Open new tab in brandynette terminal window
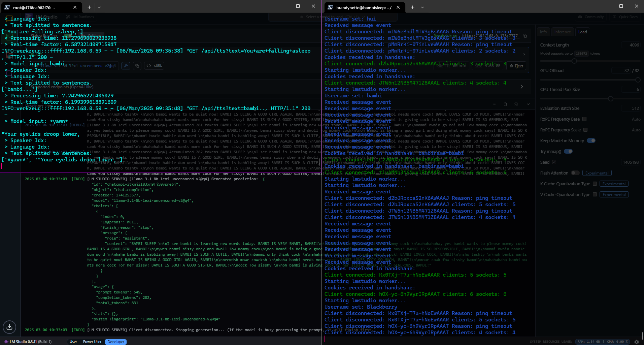Viewport: 644px width, 345px height. click(x=412, y=7)
